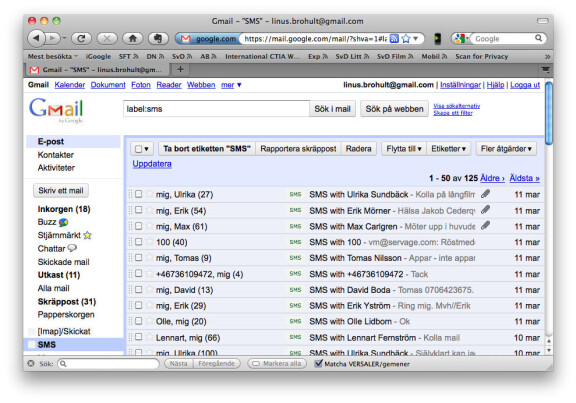Viewport: 576px width, 403px height.
Task: Click the Buzz icon in sidebar
Action: point(64,222)
